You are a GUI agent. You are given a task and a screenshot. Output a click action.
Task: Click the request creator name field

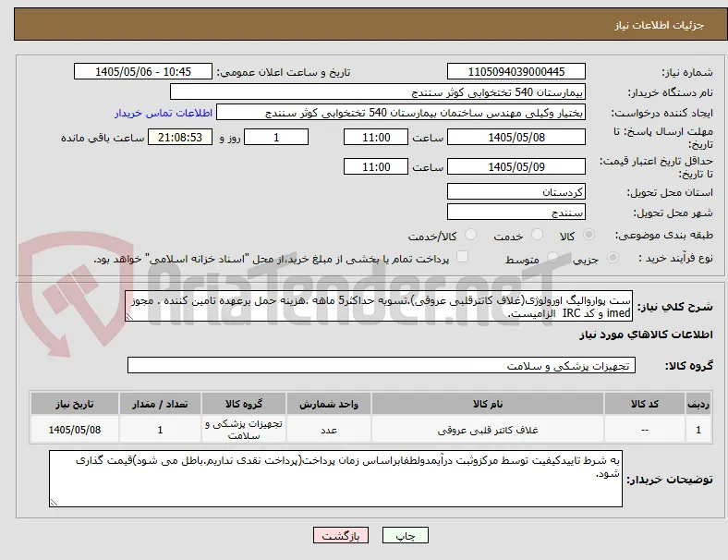pyautogui.click(x=401, y=113)
